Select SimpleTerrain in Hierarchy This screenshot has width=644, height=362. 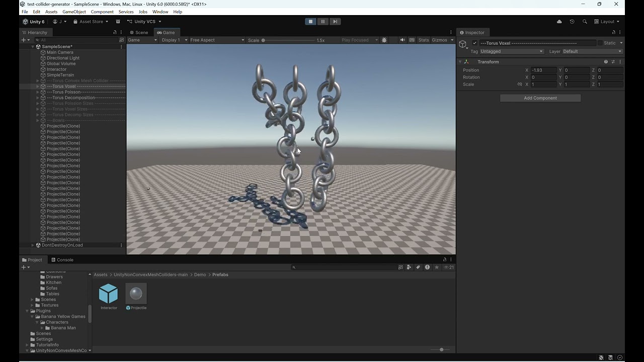pos(60,75)
